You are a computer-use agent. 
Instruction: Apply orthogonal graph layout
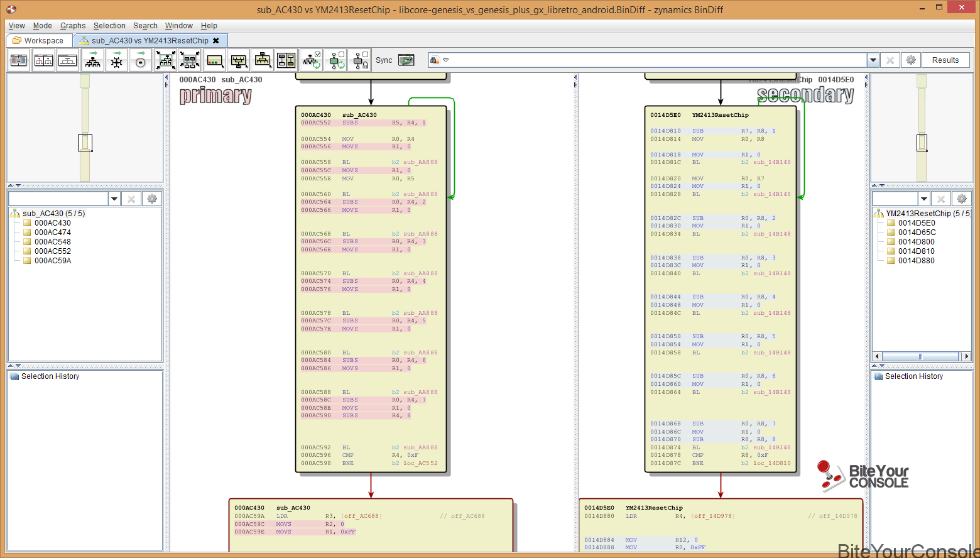click(x=117, y=60)
